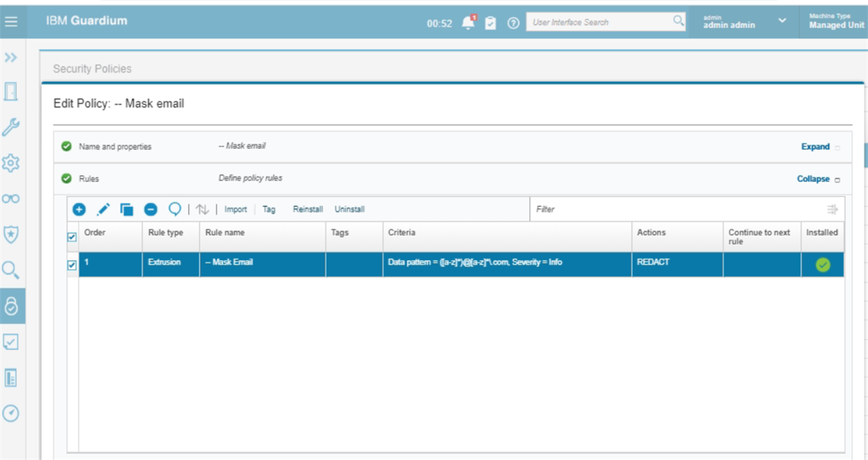Click the Reinstall button
This screenshot has width=868, height=460.
point(307,209)
